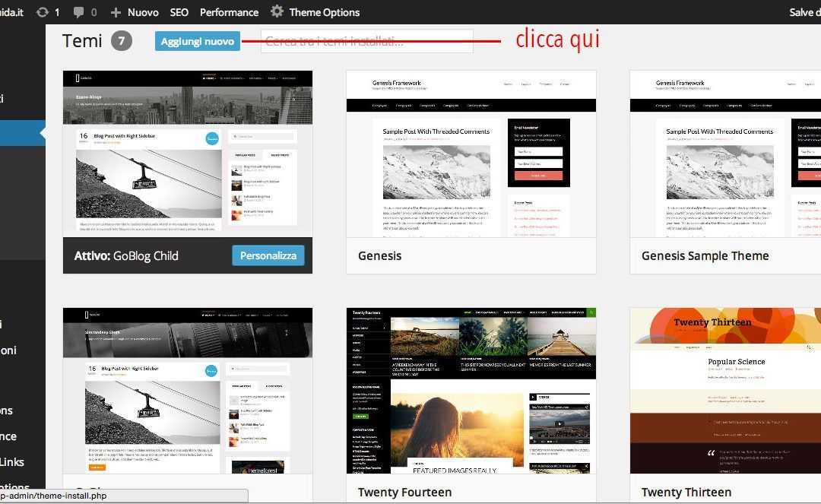This screenshot has height=504, width=821.
Task: Click the 'Genesis Sample Theme' name label
Action: point(705,256)
